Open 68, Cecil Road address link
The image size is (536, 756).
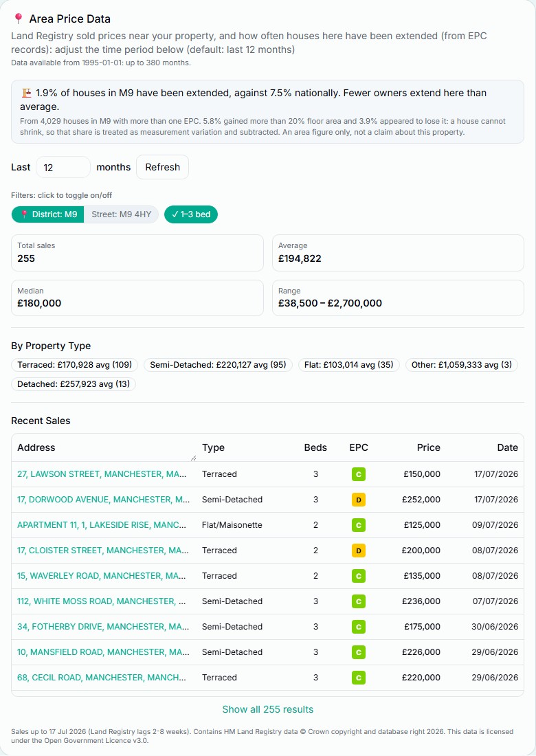102,678
